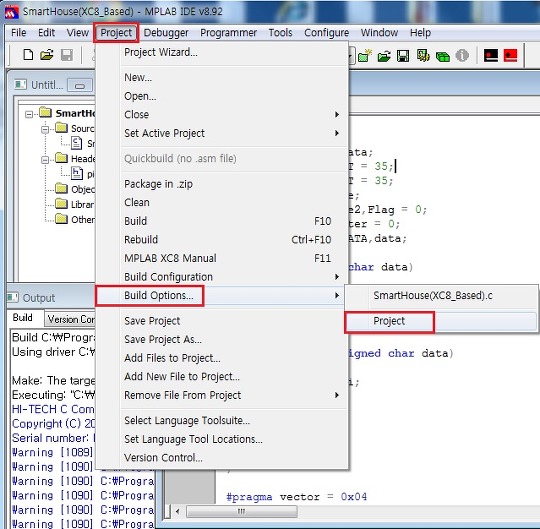
Task: Open the Debugger menu
Action: click(166, 33)
